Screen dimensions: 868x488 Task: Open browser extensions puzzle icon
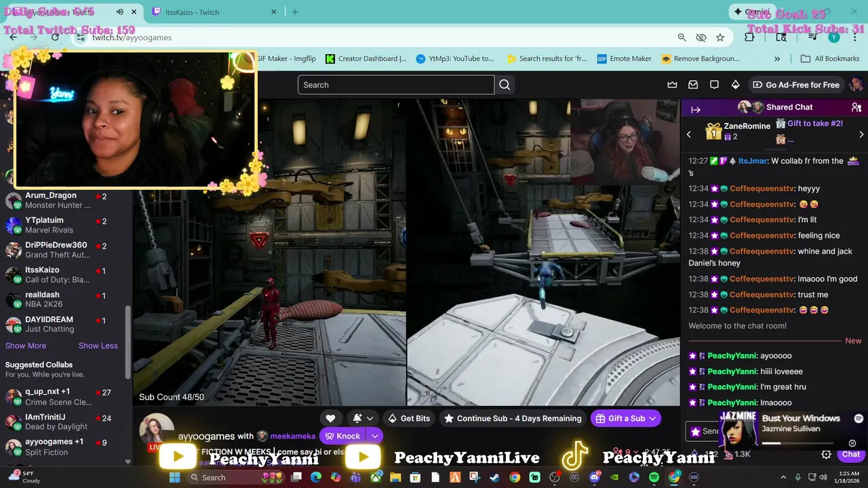tap(749, 37)
